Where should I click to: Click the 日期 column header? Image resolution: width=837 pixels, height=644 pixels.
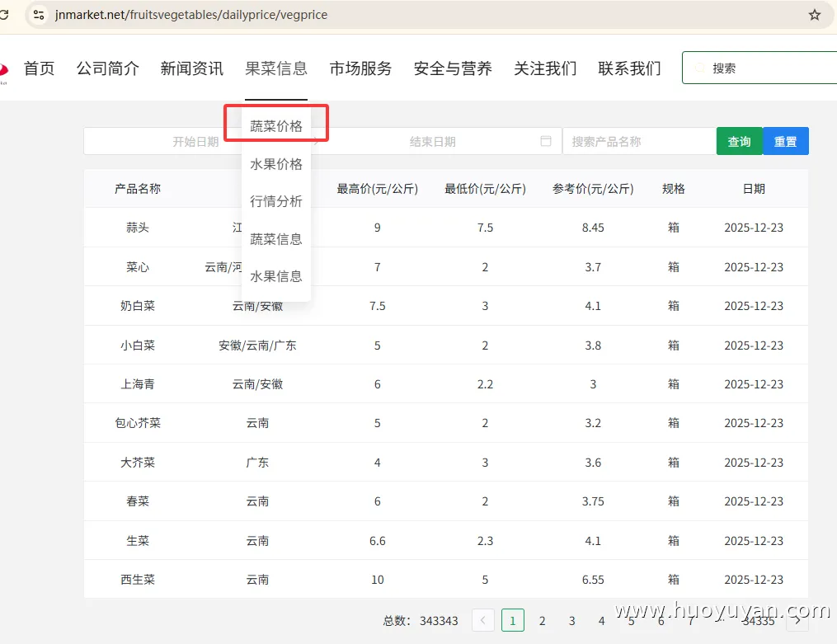coord(754,189)
